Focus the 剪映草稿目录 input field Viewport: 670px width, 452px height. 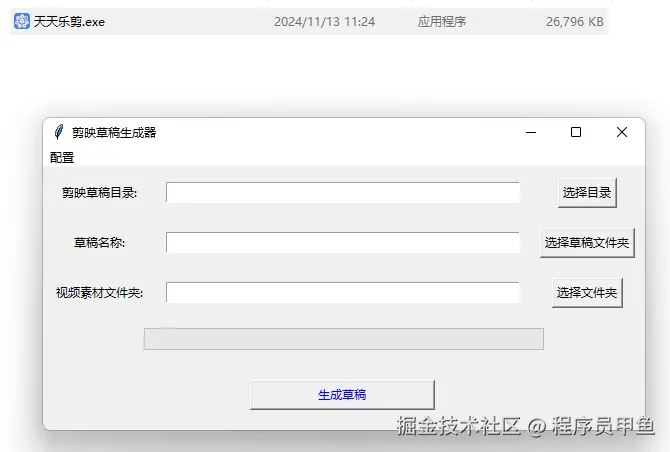click(x=343, y=193)
